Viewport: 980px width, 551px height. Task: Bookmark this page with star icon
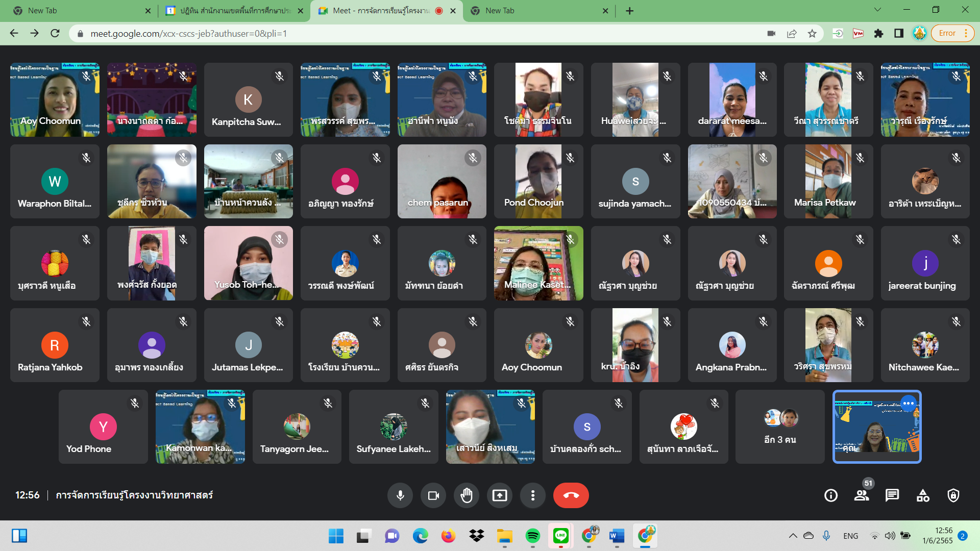(x=812, y=34)
